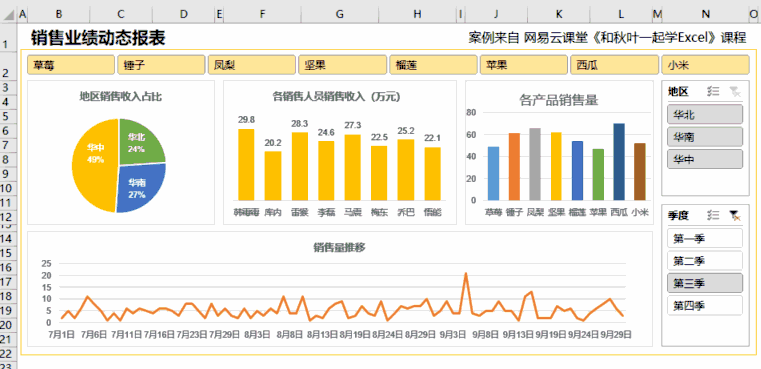761x369 pixels.
Task: Click the 凤梨 sales volume bar
Action: coord(535,164)
